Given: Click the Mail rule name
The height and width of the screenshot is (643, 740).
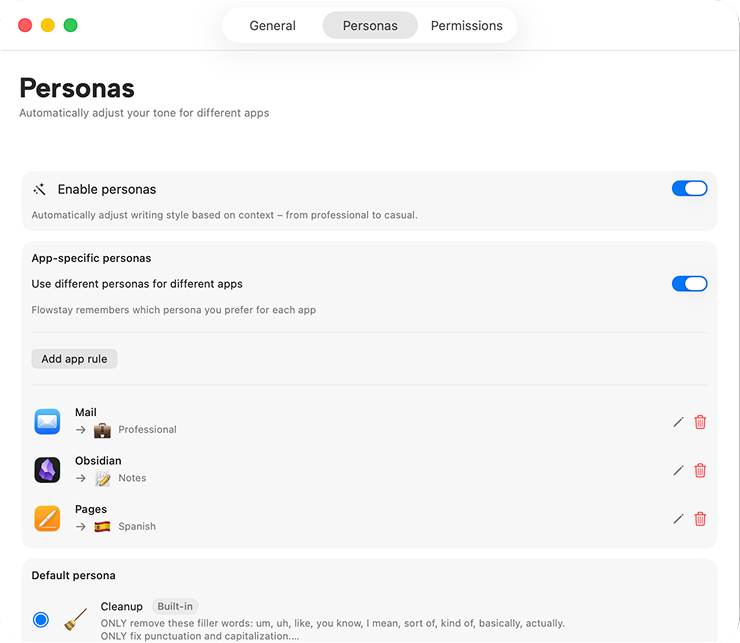Looking at the screenshot, I should [85, 413].
